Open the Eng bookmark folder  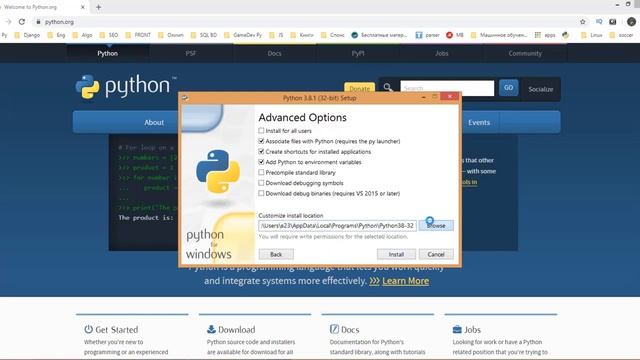point(56,35)
